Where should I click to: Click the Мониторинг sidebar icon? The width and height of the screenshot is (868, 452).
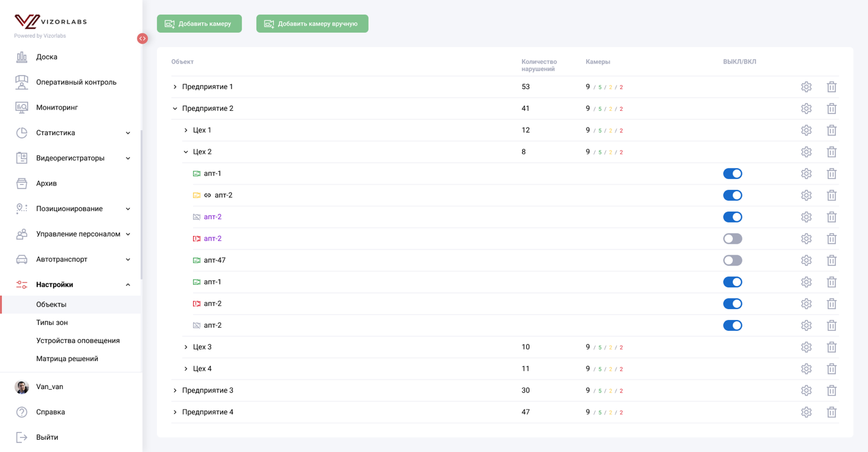pyautogui.click(x=22, y=107)
